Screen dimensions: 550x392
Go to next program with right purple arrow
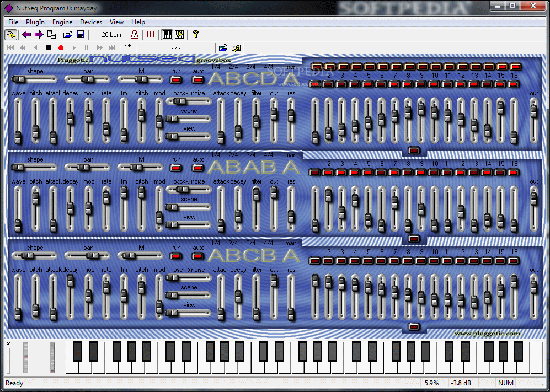point(39,34)
